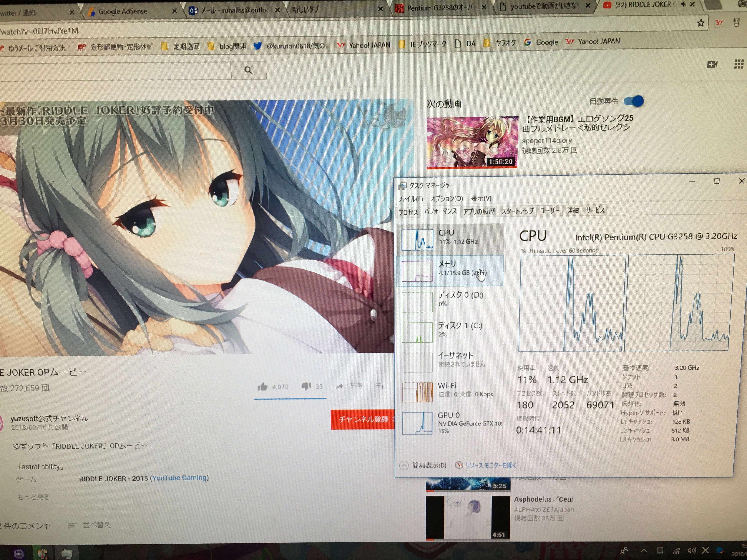This screenshot has width=747, height=560.
Task: Switch to 詳細 tab
Action: [572, 210]
